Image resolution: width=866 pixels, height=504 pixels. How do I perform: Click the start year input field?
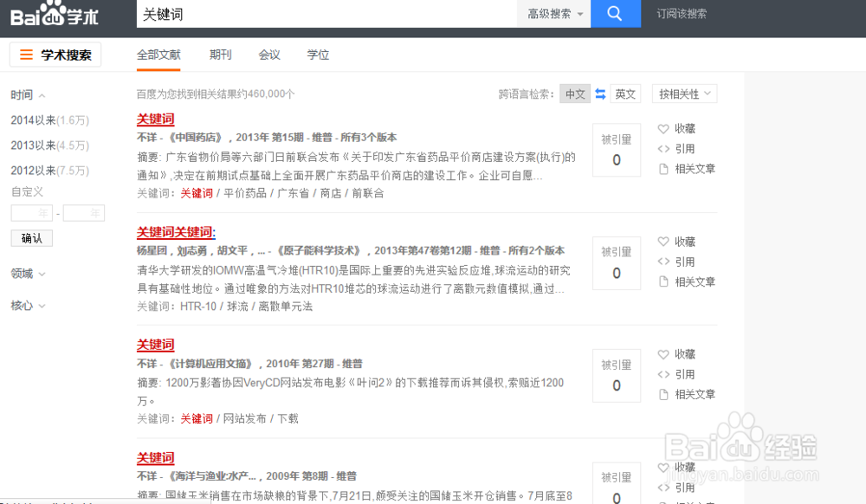(31, 213)
